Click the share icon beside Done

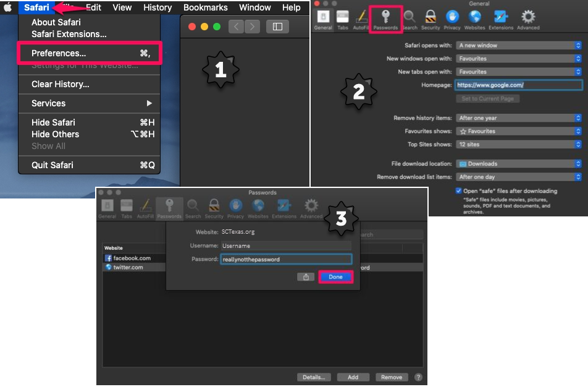[x=306, y=277]
